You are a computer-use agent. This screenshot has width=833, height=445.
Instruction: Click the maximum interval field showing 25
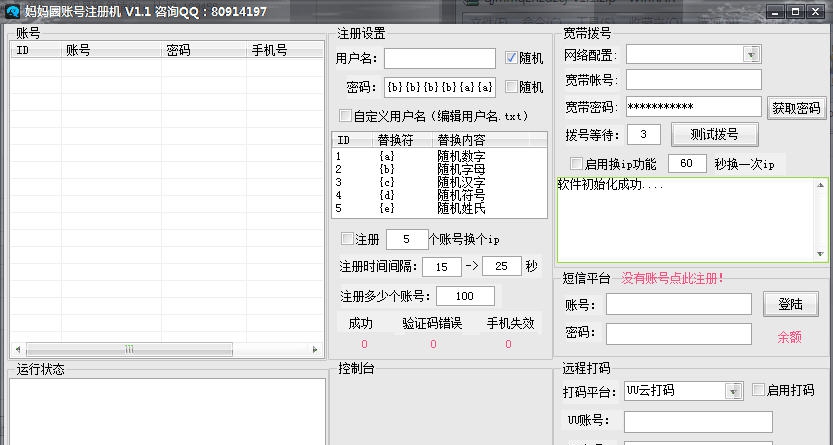(502, 266)
